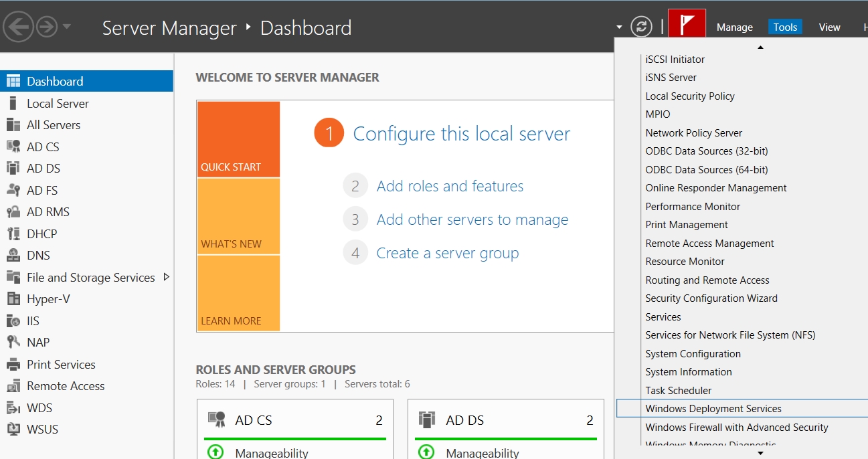
Task: Open Local Security Policy from Tools menu
Action: (x=690, y=96)
